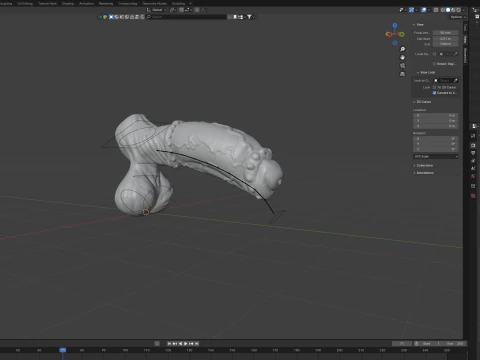Click the viewport overlays icon
The width and height of the screenshot is (480, 360).
click(x=423, y=10)
